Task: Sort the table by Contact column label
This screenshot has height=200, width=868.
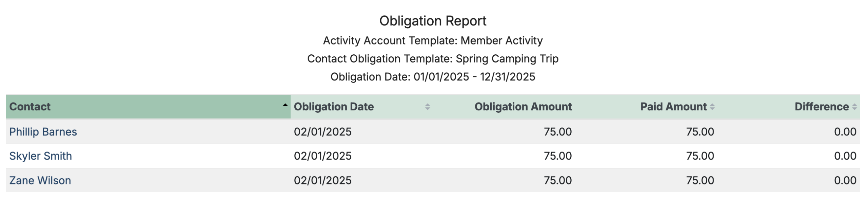Action: pos(30,107)
